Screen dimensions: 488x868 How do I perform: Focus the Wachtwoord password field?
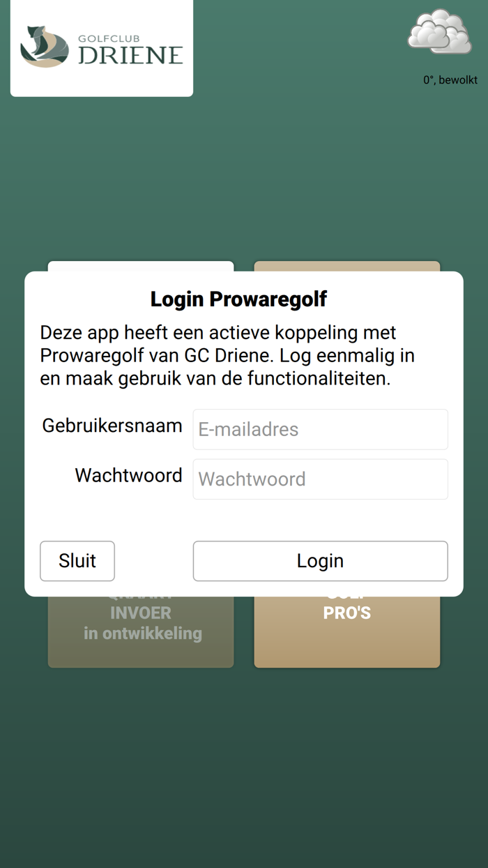tap(320, 479)
